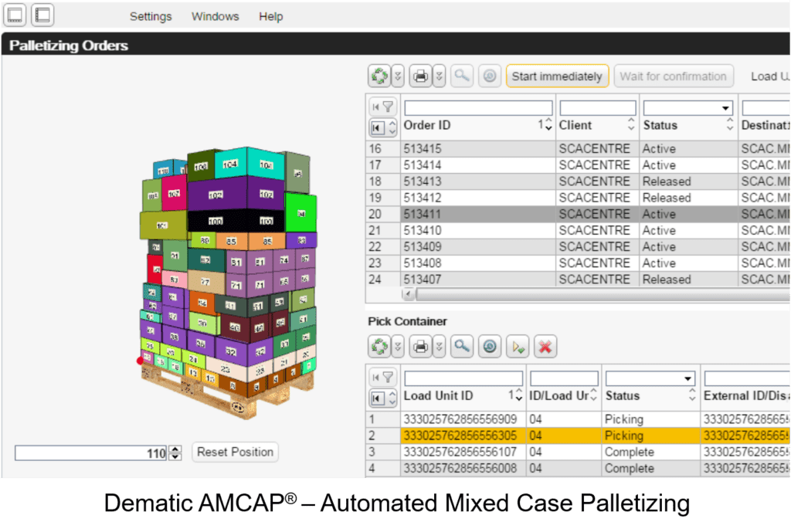
Task: Select order 513415
Action: coord(578,149)
